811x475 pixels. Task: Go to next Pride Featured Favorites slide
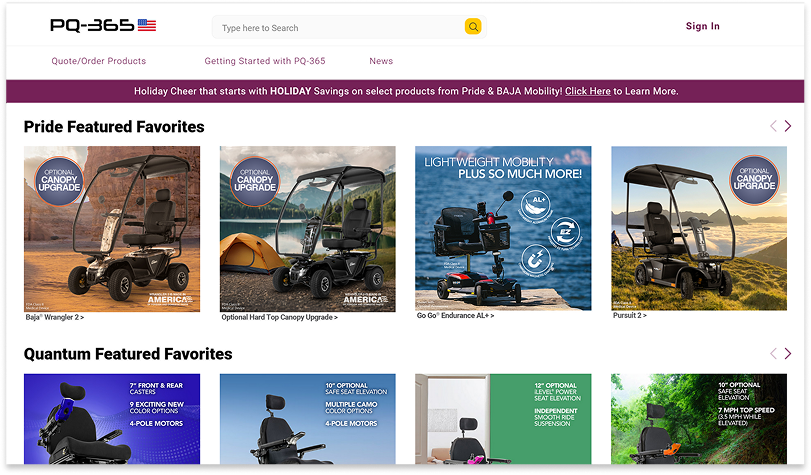(787, 126)
